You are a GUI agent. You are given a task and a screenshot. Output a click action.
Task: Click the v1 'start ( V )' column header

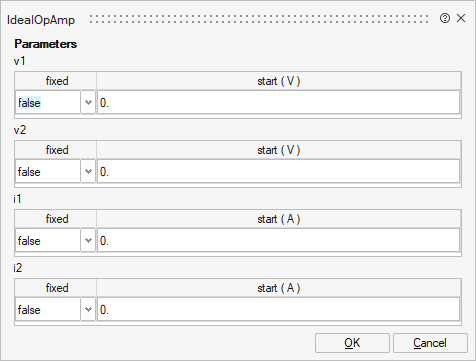point(279,81)
